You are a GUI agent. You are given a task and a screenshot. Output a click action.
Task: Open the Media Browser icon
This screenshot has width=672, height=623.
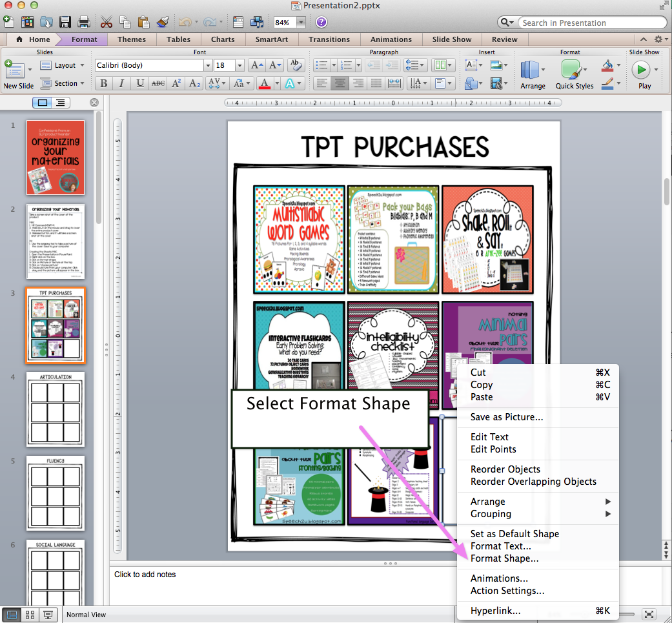click(257, 22)
